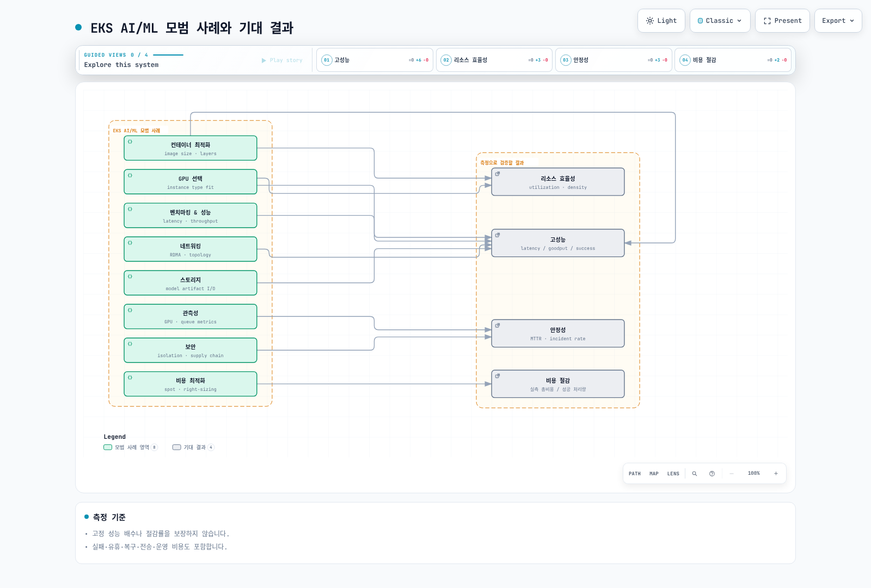Toggle 기대 결과 legend filter

193,448
